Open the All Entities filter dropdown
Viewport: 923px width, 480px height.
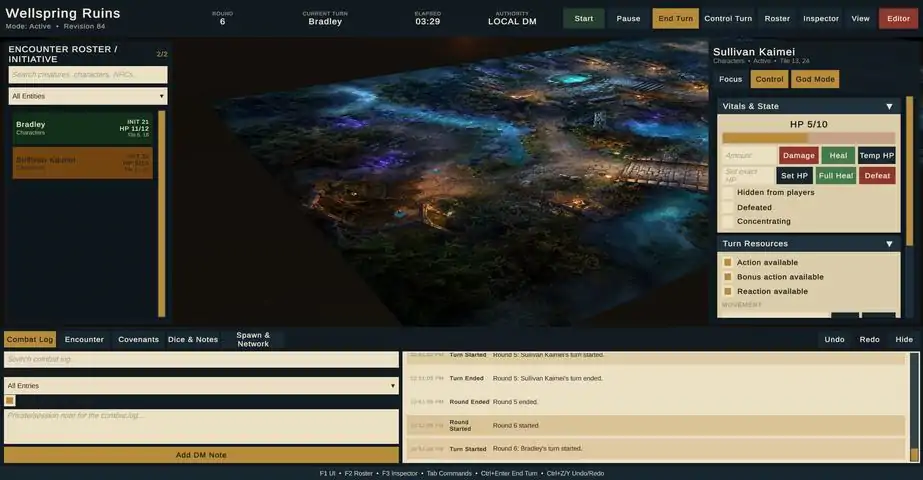(88, 96)
